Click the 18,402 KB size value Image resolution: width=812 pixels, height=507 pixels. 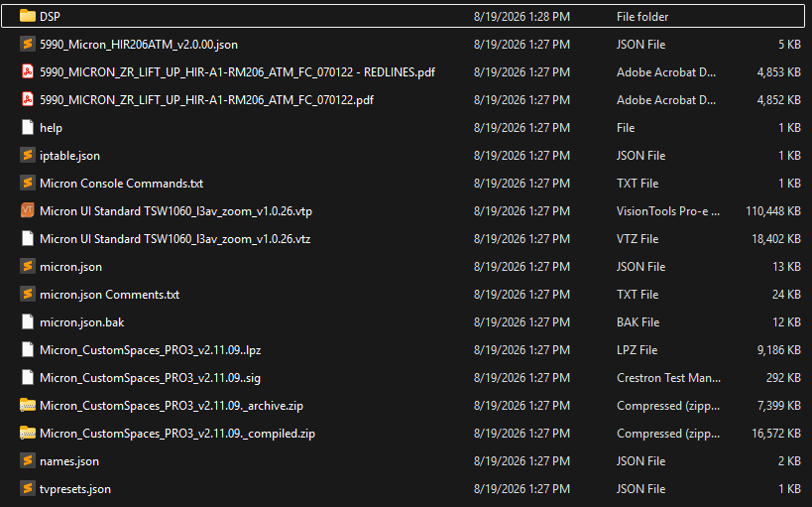coord(776,239)
